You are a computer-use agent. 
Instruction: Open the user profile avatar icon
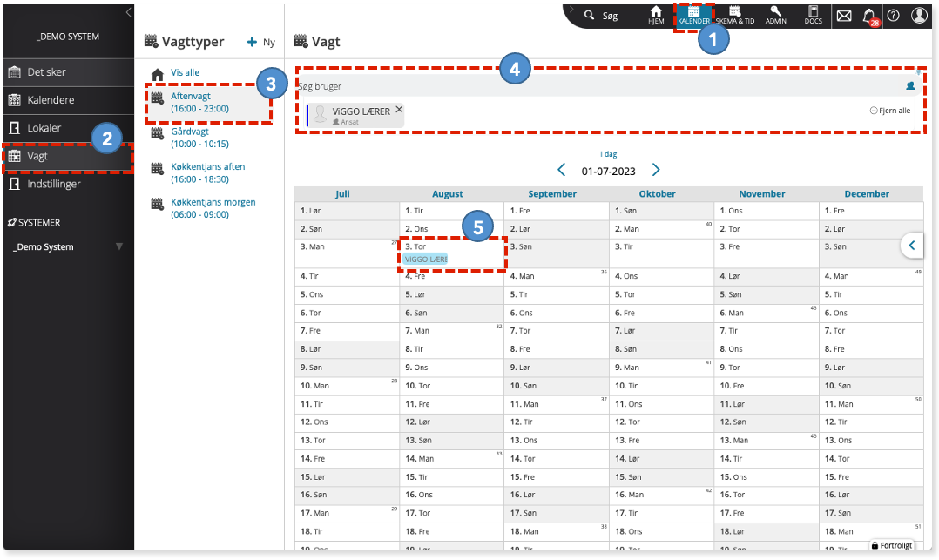pos(919,15)
